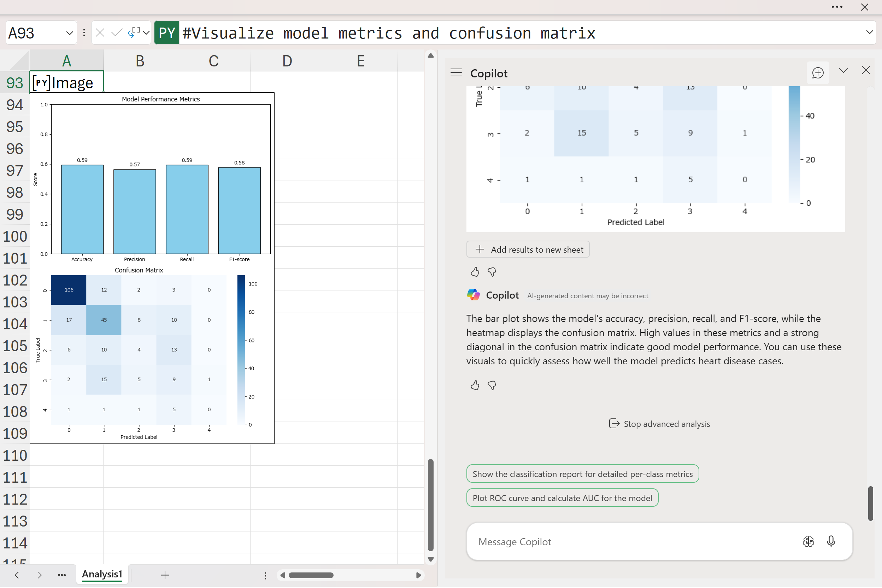Expand the Name Box dropdown for A93
The height and width of the screenshot is (588, 882).
69,33
